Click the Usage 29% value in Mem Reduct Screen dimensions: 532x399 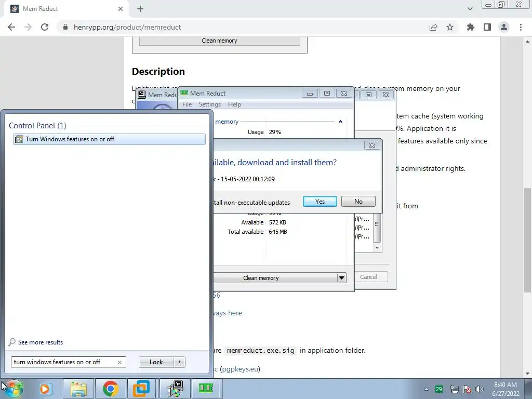[x=275, y=132]
